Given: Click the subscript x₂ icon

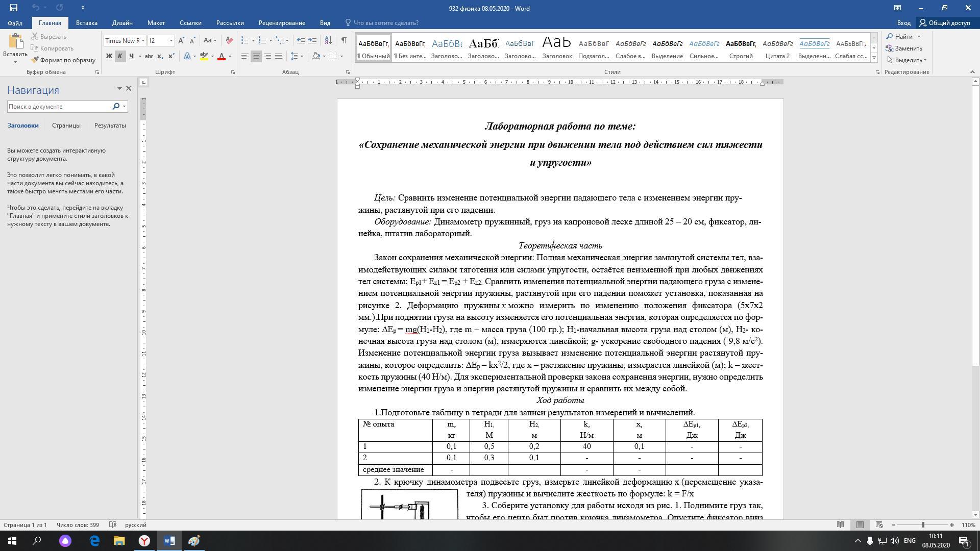Looking at the screenshot, I should [x=160, y=56].
